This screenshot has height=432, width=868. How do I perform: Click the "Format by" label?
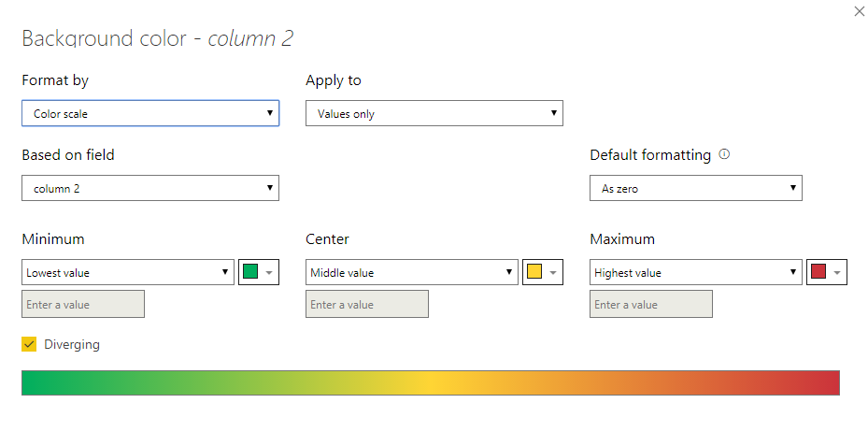pos(55,80)
